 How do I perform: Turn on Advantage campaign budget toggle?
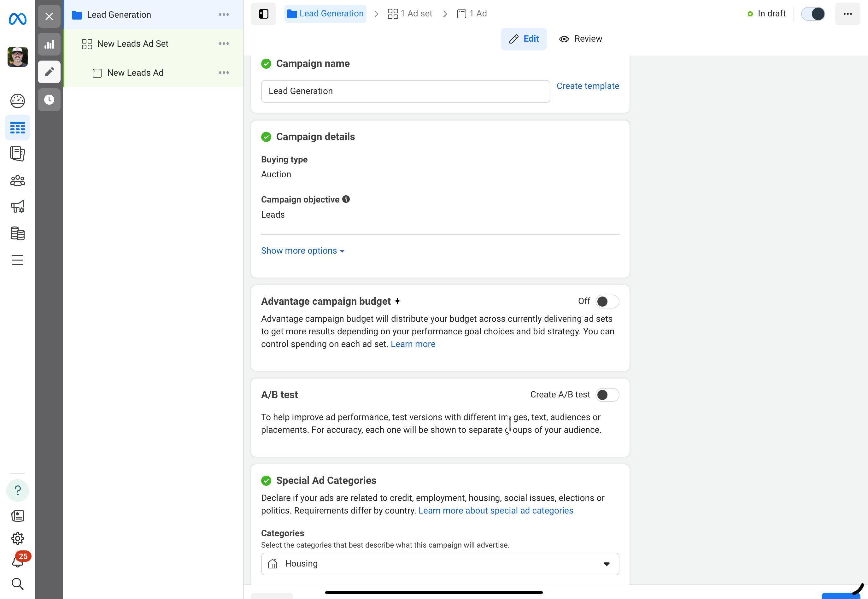point(607,301)
